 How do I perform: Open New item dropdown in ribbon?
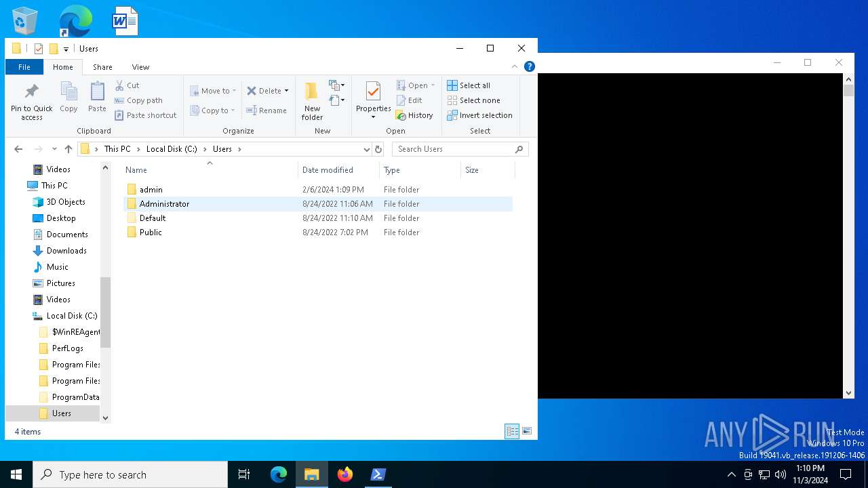click(337, 85)
